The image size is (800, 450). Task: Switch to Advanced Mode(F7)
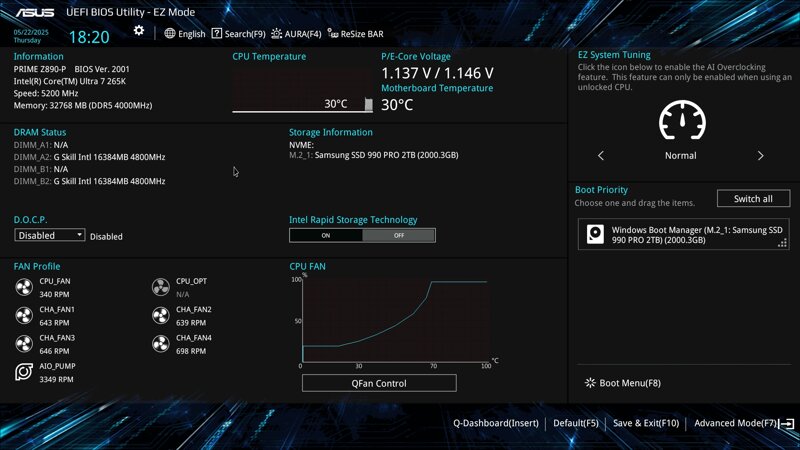736,423
